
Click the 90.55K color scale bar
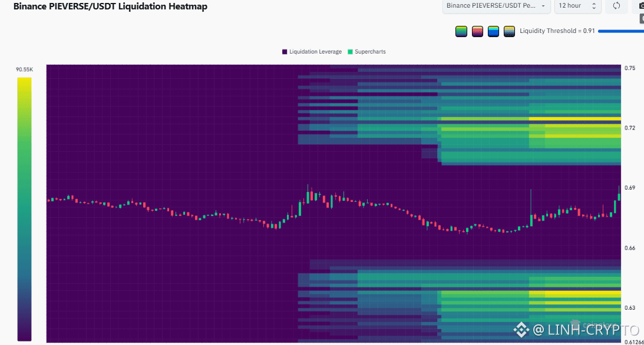pyautogui.click(x=24, y=209)
